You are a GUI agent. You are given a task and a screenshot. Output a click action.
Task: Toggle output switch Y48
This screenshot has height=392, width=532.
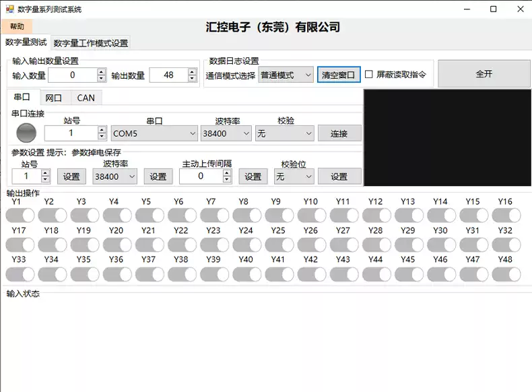(506, 274)
